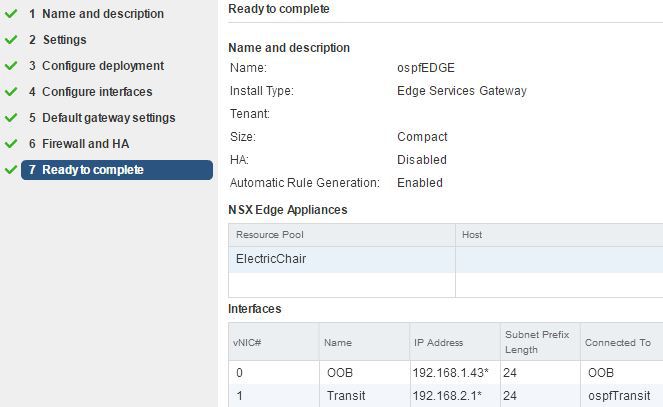Go to step 1 Name and description
The width and height of the screenshot is (663, 407).
[96, 14]
